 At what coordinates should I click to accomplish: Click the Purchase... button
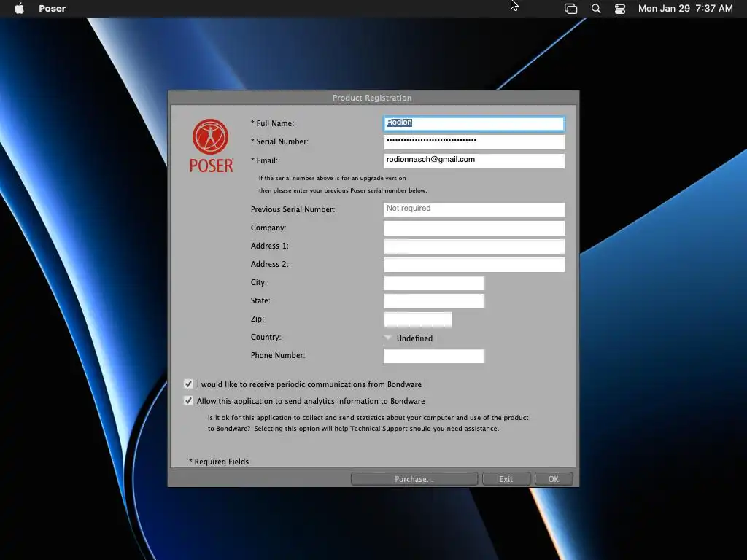414,479
